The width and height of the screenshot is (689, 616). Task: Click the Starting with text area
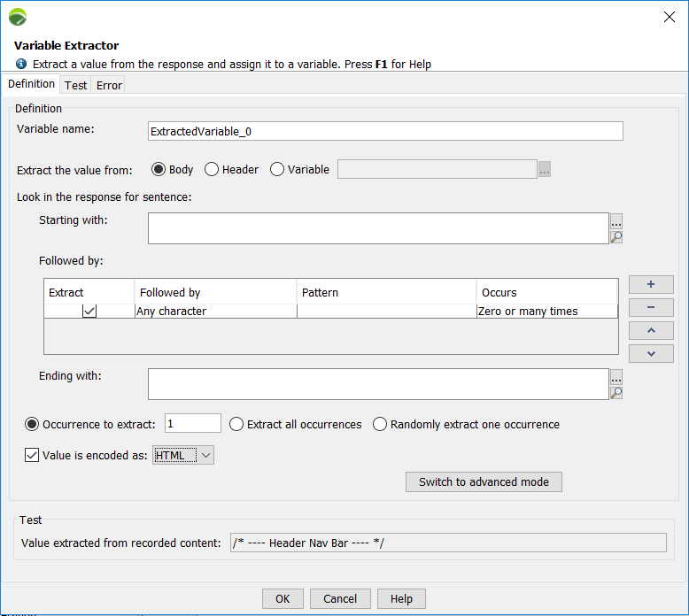[x=378, y=228]
